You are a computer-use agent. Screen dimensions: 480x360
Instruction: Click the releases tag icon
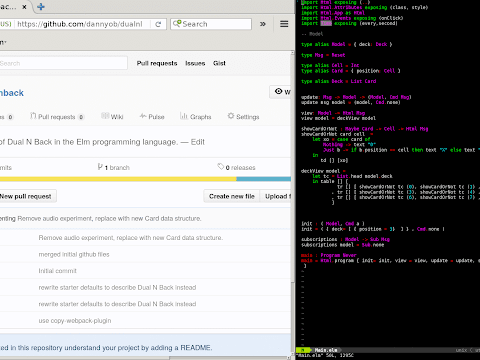[x=221, y=166]
